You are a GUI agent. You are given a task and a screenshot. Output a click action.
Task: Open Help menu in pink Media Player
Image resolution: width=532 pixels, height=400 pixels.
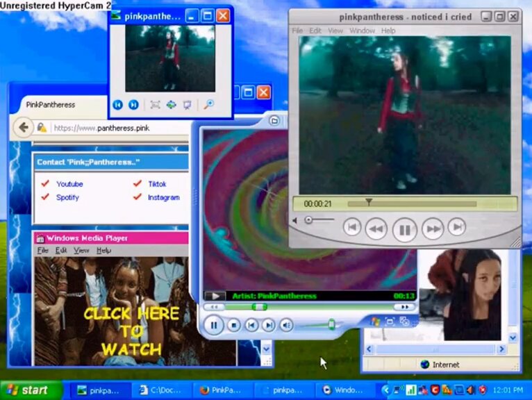[x=103, y=251]
